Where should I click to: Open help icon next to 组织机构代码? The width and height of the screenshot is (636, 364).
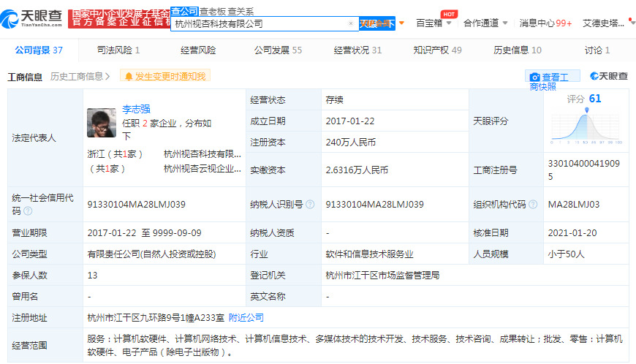click(x=533, y=205)
